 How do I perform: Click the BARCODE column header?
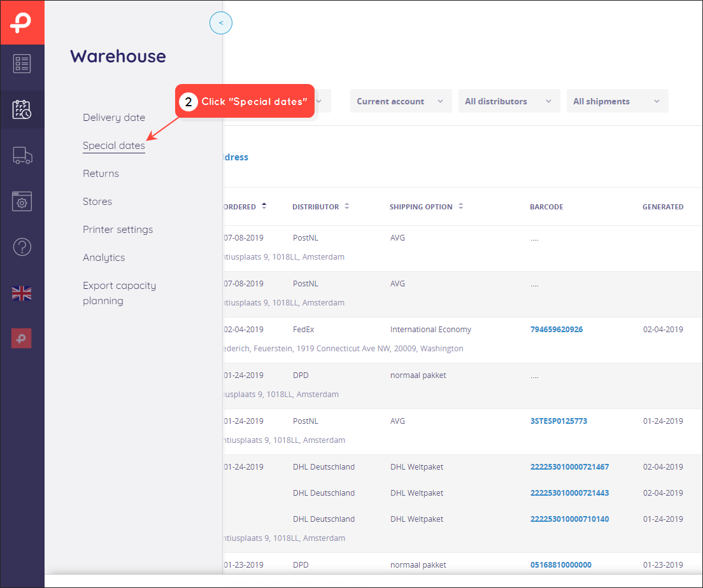[x=546, y=207]
